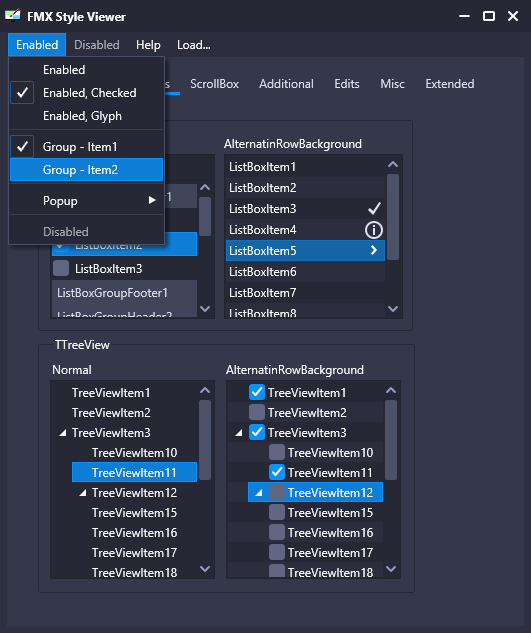Screen dimensions: 531x633
Task: Collapse TreeViewItem3 in the Normal tree
Action: point(63,433)
